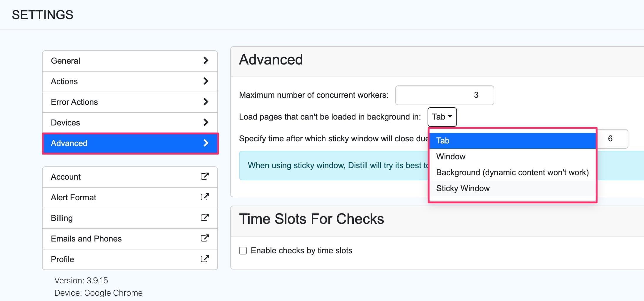Click the Time Slots For Checks heading
The width and height of the screenshot is (644, 301).
point(312,219)
